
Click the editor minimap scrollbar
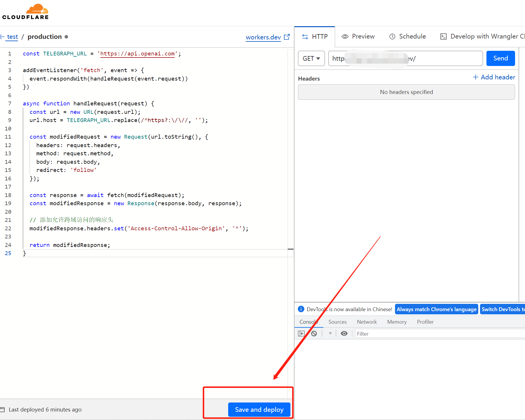tap(290, 224)
